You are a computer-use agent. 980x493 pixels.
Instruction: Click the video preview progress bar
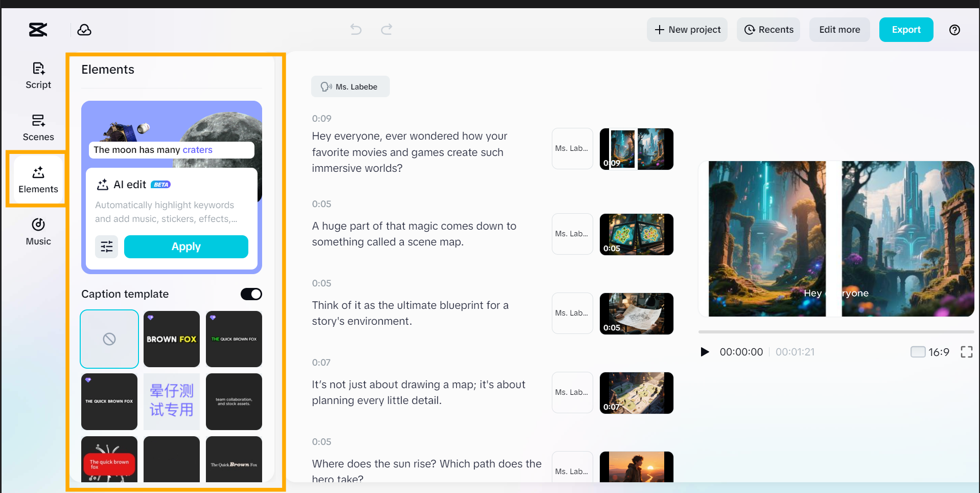point(836,332)
